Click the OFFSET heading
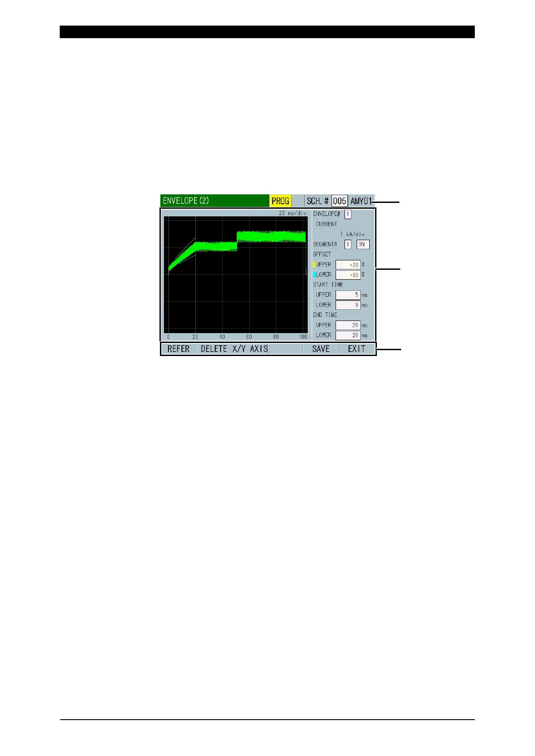535x756 pixels. (x=322, y=255)
